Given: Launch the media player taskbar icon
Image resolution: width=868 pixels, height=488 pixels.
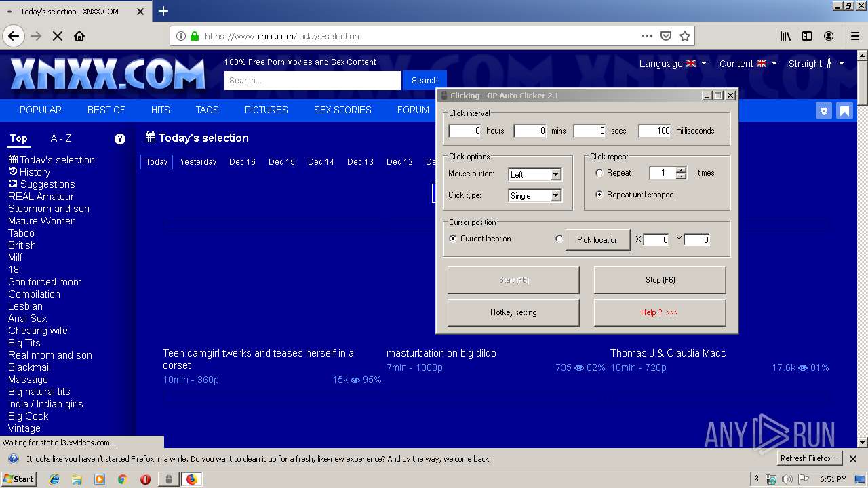Looking at the screenshot, I should (x=100, y=479).
